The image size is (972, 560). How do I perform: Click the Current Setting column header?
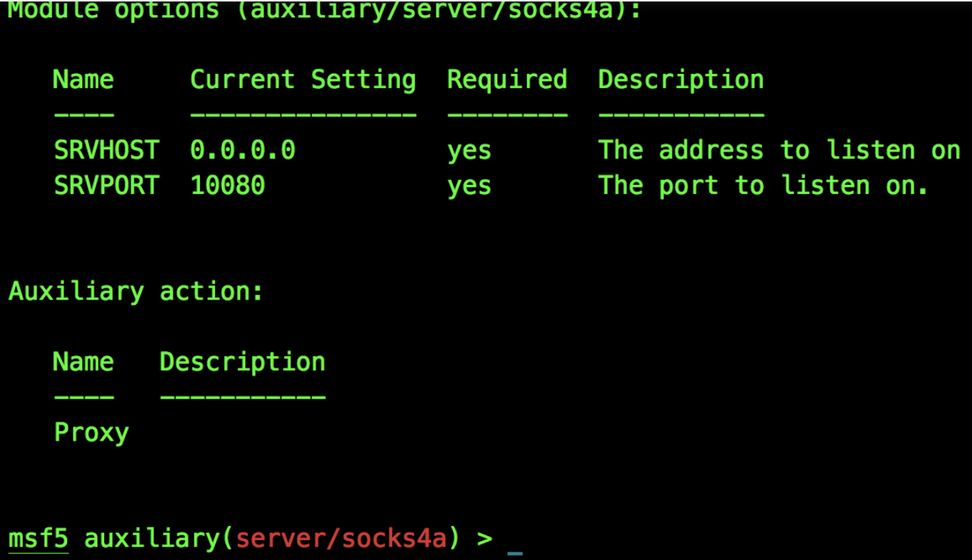(303, 80)
